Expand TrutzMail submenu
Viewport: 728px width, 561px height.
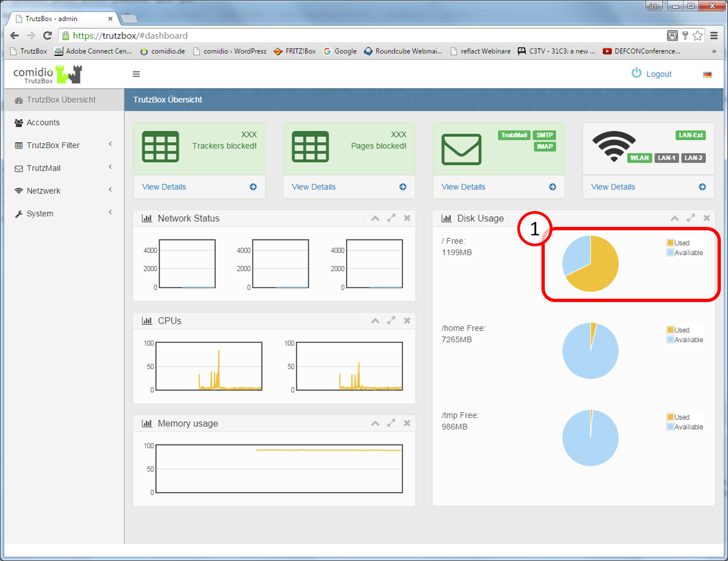[x=64, y=168]
